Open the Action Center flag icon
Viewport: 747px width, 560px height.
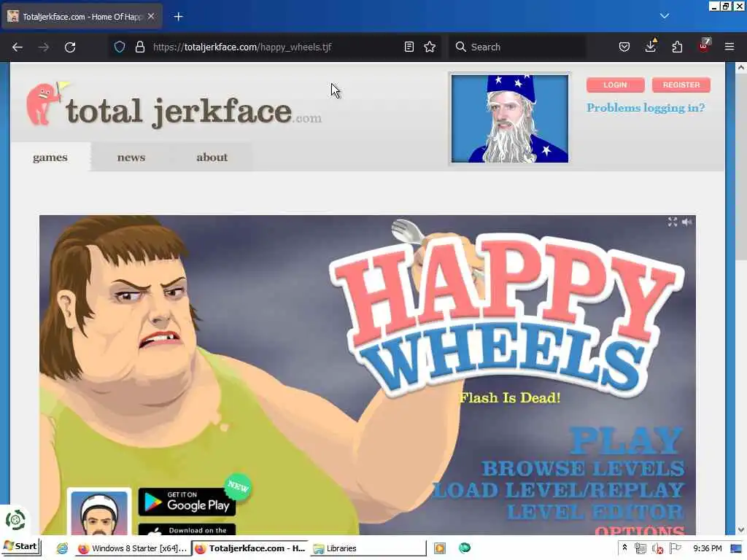click(x=675, y=548)
